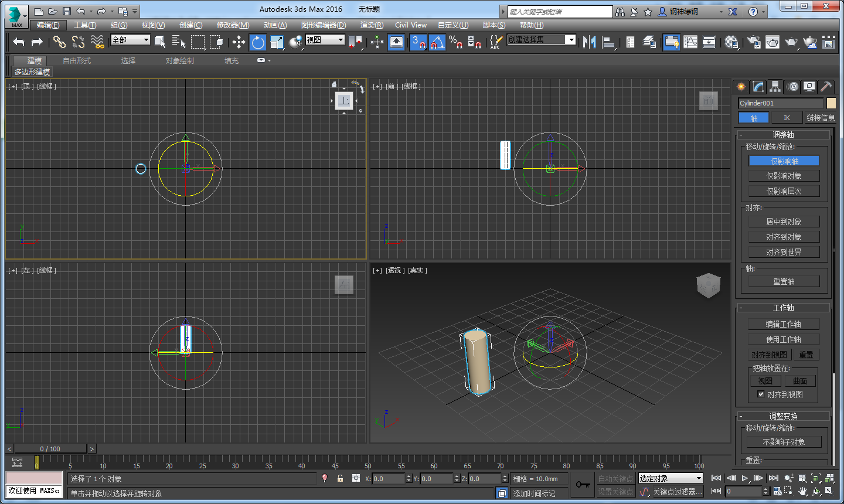The height and width of the screenshot is (504, 844).
Task: Open the Material Editor icon
Action: (731, 42)
